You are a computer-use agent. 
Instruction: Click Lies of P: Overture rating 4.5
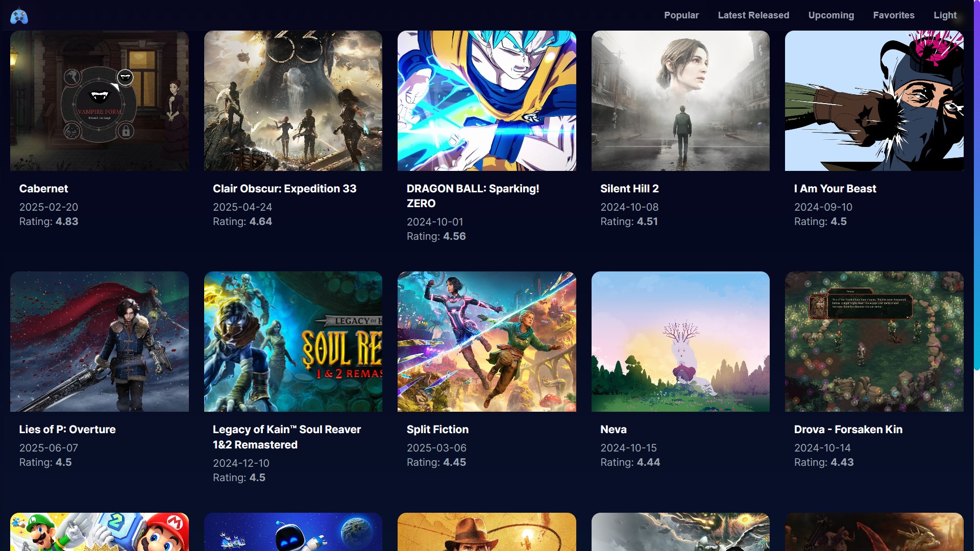click(x=45, y=462)
